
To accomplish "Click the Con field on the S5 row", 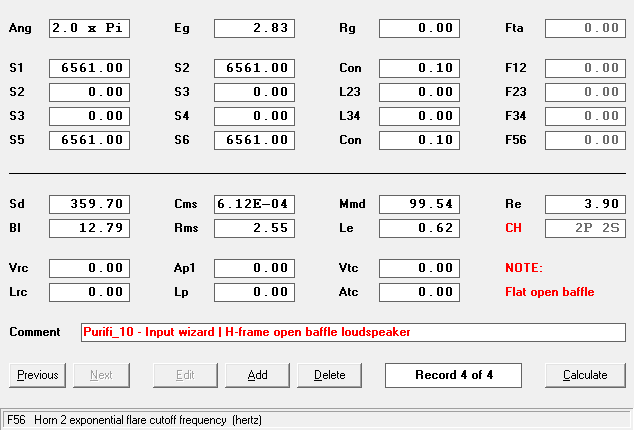I will [419, 140].
